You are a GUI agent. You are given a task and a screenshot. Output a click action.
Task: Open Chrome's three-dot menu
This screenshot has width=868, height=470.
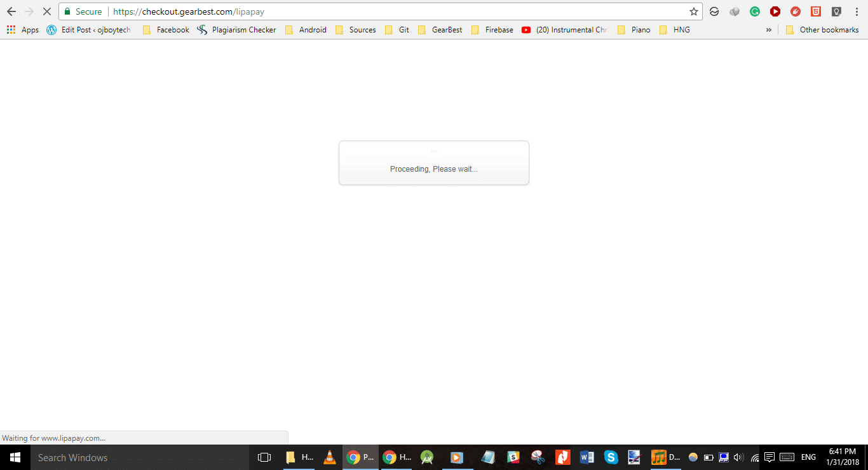click(856, 11)
